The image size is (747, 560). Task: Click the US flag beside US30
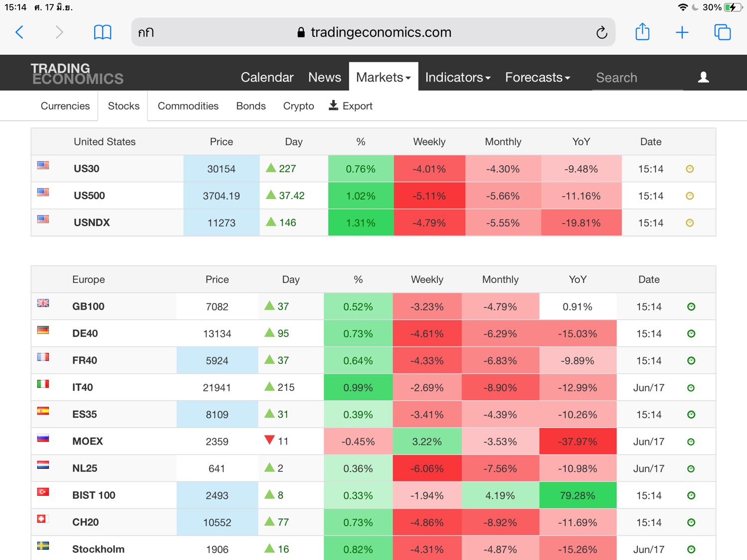[43, 165]
